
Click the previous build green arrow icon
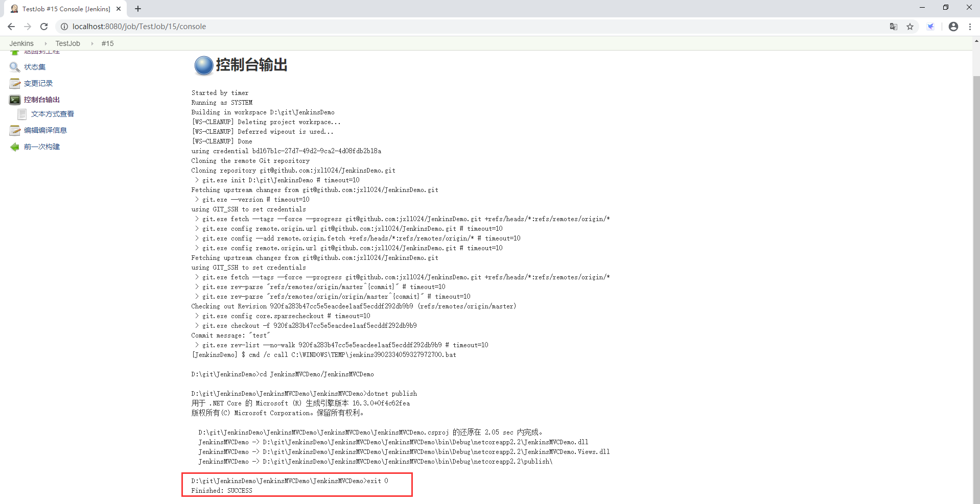click(15, 147)
